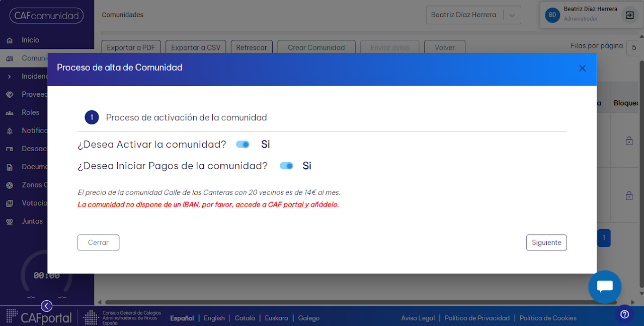Open the Beatriz Díaz Herrera dropdown

tap(473, 15)
